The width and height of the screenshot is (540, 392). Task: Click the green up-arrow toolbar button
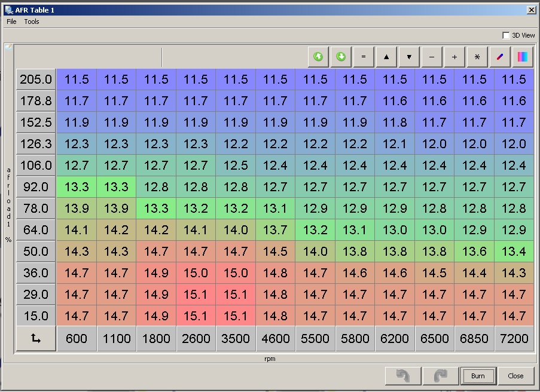(x=318, y=57)
